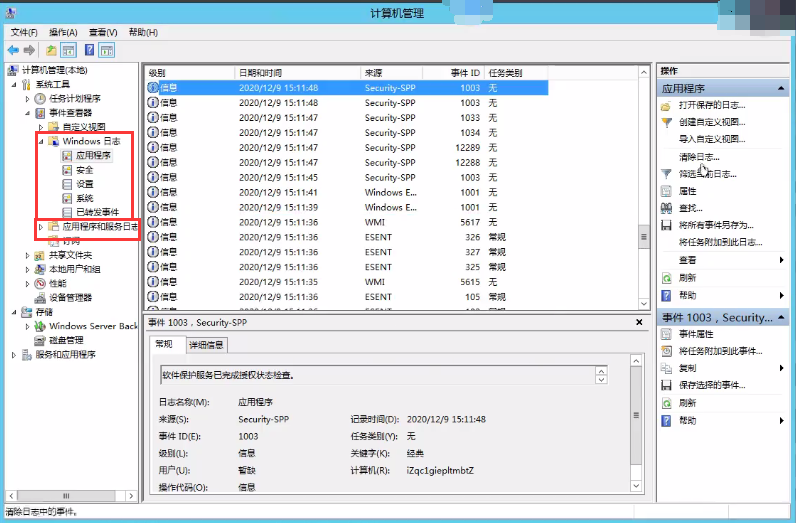Click 将所有事件另存为... action
Image resolution: width=796 pixels, height=523 pixels.
coord(716,225)
